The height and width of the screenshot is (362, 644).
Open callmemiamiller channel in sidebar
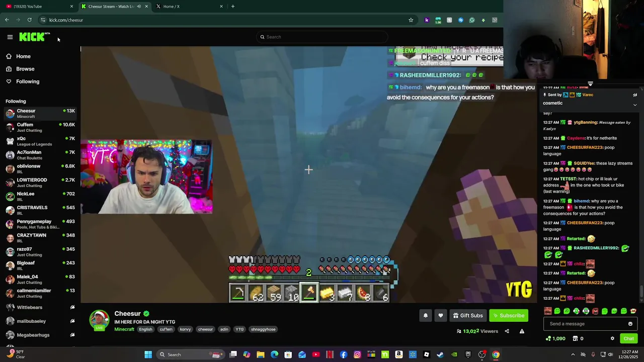pyautogui.click(x=40, y=293)
